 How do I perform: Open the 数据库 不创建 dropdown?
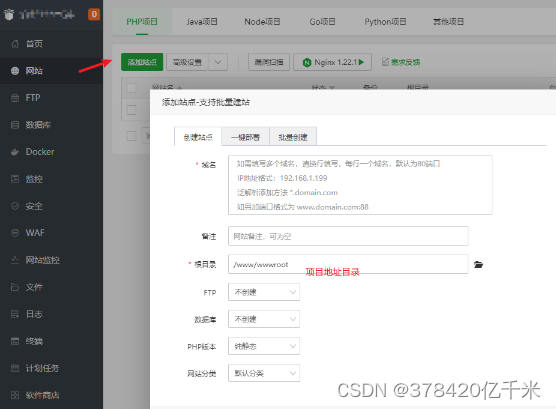(x=264, y=319)
